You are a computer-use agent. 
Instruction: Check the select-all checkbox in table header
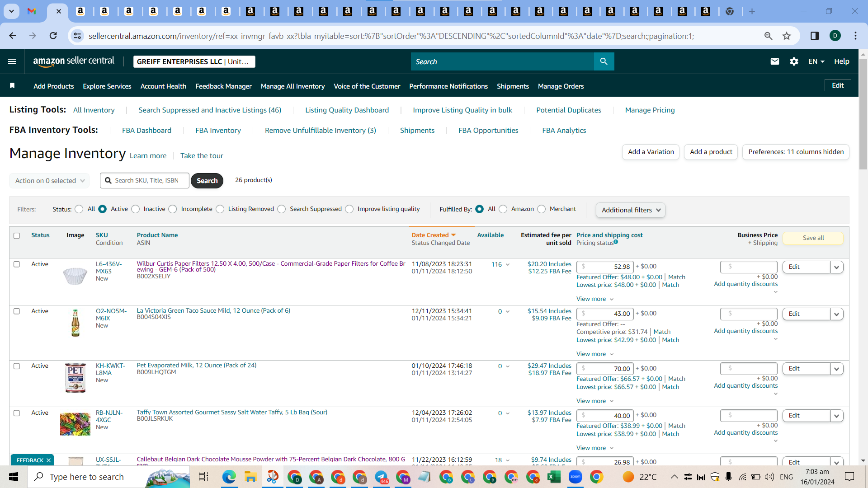(17, 235)
